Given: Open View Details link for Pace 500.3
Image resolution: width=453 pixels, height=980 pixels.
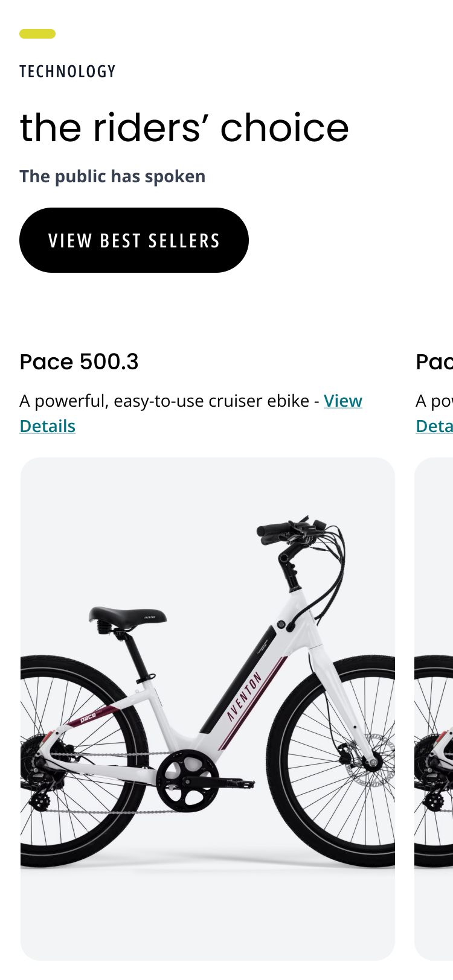Looking at the screenshot, I should (342, 401).
